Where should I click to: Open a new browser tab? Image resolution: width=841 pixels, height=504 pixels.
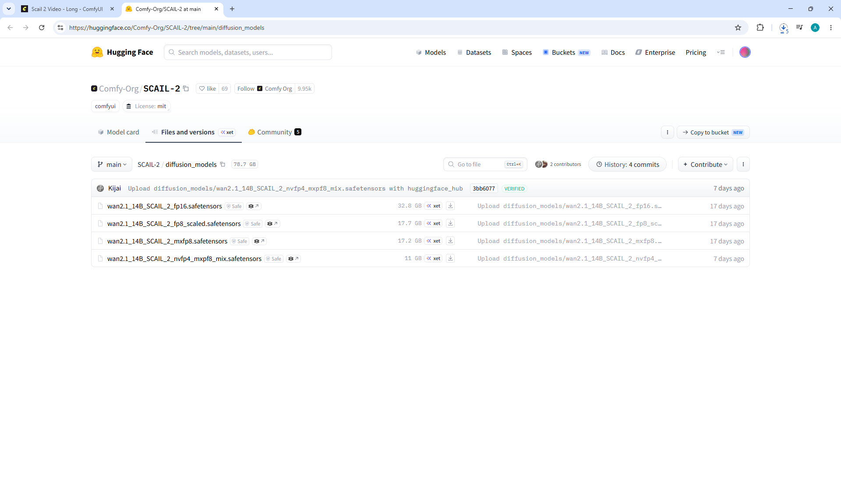point(232,9)
